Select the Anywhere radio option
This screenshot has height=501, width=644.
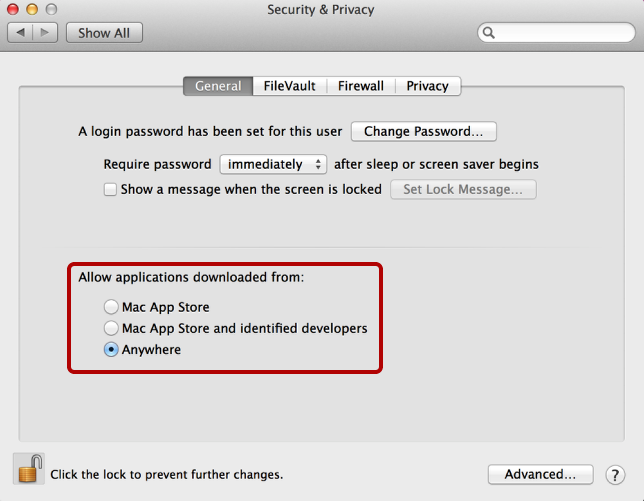point(111,350)
